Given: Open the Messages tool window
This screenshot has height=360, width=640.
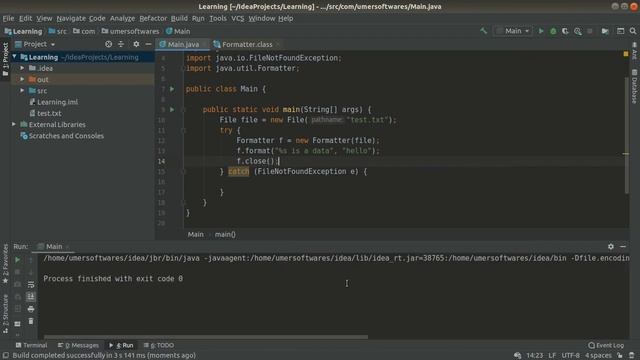Looking at the screenshot, I should pyautogui.click(x=78, y=345).
